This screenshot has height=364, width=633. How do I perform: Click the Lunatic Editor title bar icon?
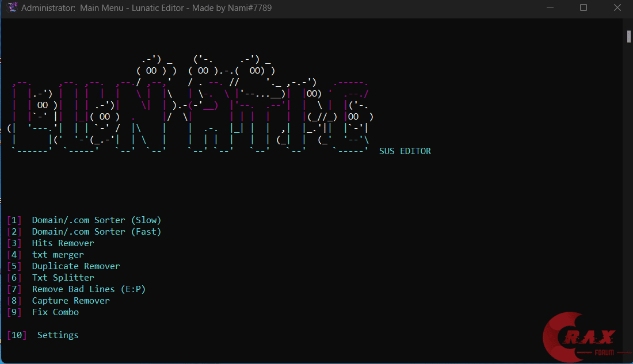pos(12,8)
